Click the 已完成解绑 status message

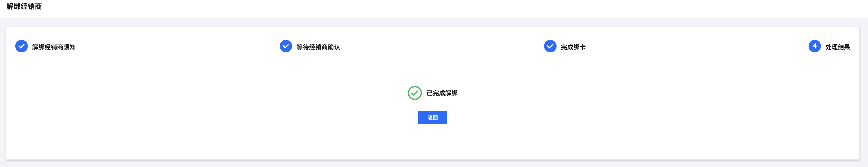[442, 93]
